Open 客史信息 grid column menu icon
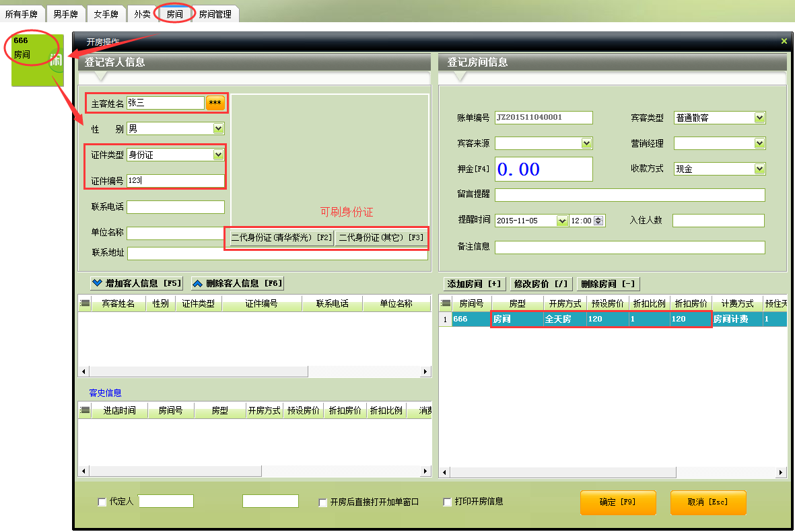 pos(85,410)
